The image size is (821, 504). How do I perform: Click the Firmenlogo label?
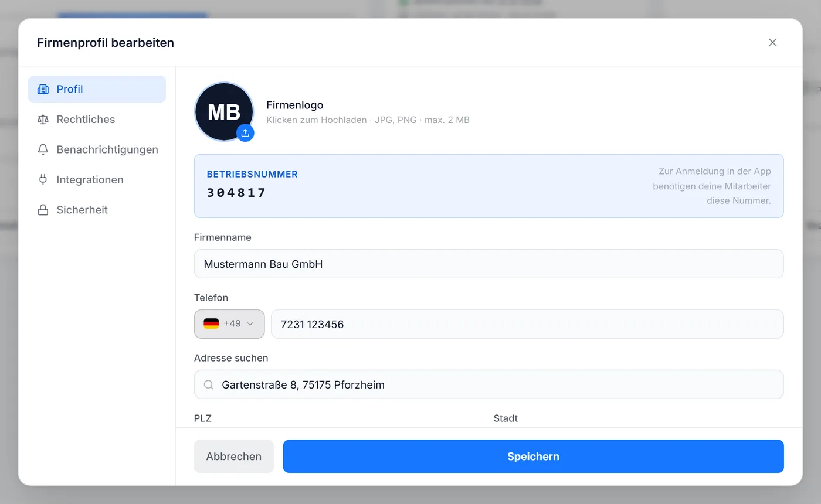(295, 105)
